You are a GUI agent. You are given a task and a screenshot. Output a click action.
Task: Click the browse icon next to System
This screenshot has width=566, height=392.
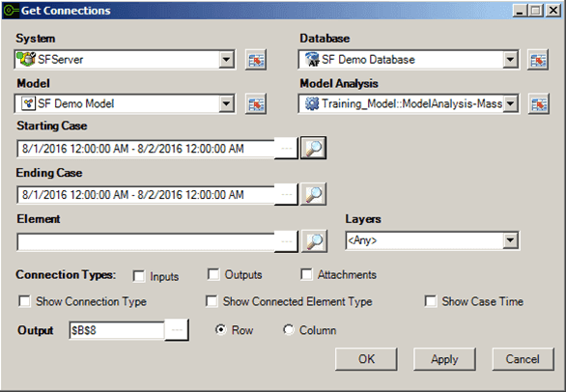pyautogui.click(x=256, y=60)
